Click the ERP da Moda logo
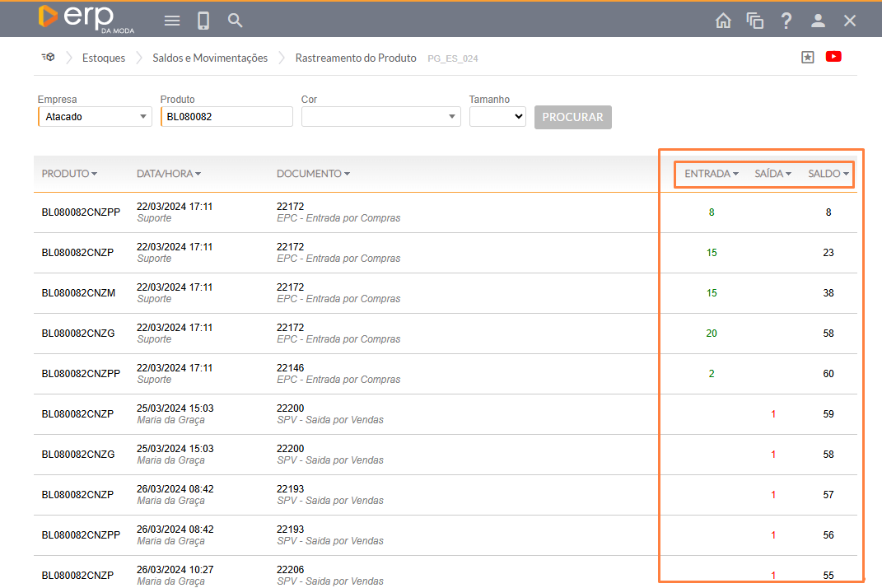The height and width of the screenshot is (588, 882). pos(85,19)
